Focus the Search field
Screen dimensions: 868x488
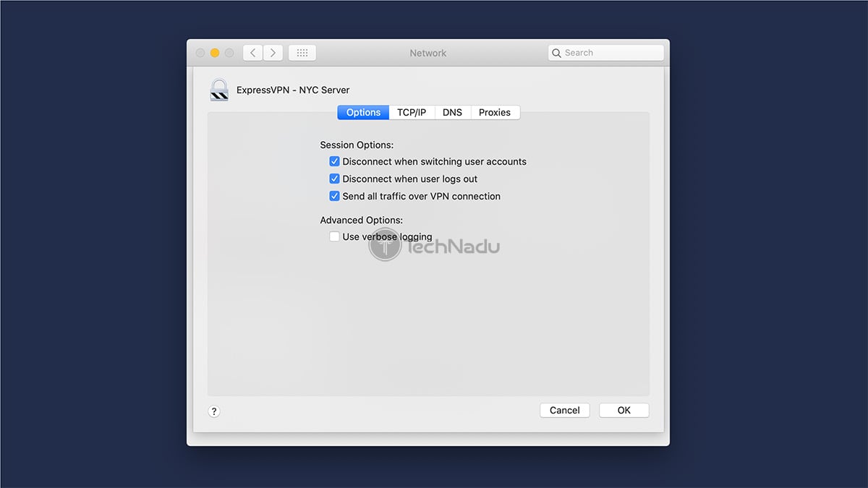tap(606, 53)
